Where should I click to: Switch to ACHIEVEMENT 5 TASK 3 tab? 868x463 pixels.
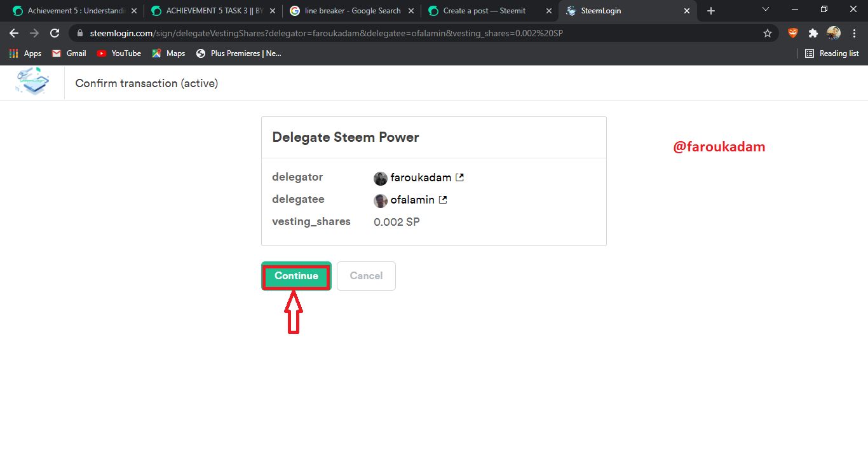tap(213, 11)
